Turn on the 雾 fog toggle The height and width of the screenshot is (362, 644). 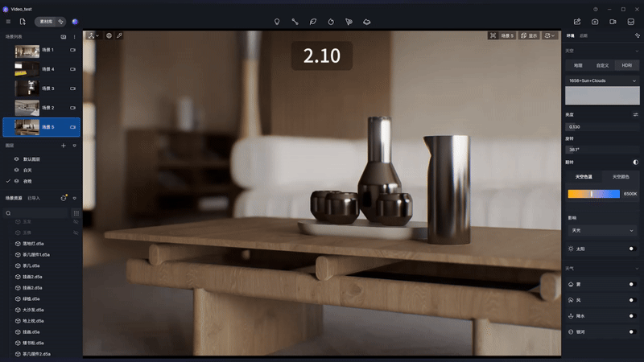point(632,284)
